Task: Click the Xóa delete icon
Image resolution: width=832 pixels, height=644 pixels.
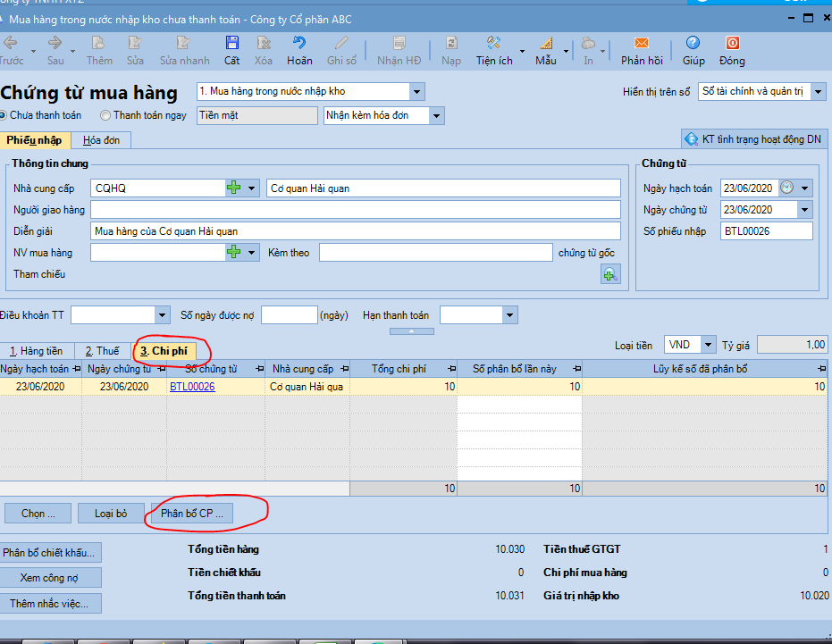Action: tap(263, 51)
